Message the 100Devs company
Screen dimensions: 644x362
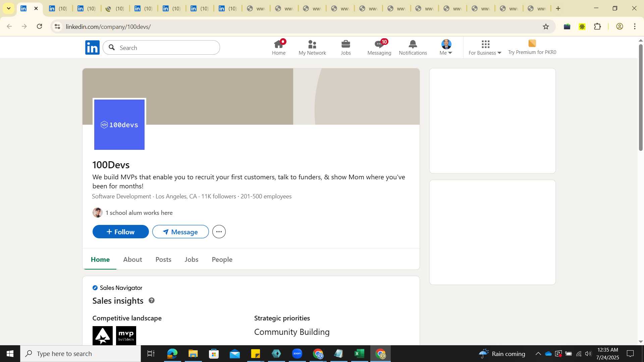coord(180,232)
